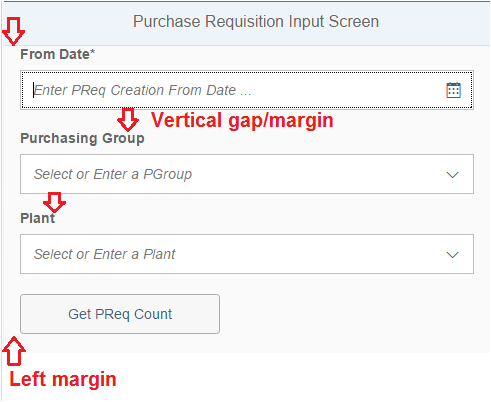Click the red Vertical gap/margin annotation text
This screenshot has height=402, width=491.
[x=242, y=120]
